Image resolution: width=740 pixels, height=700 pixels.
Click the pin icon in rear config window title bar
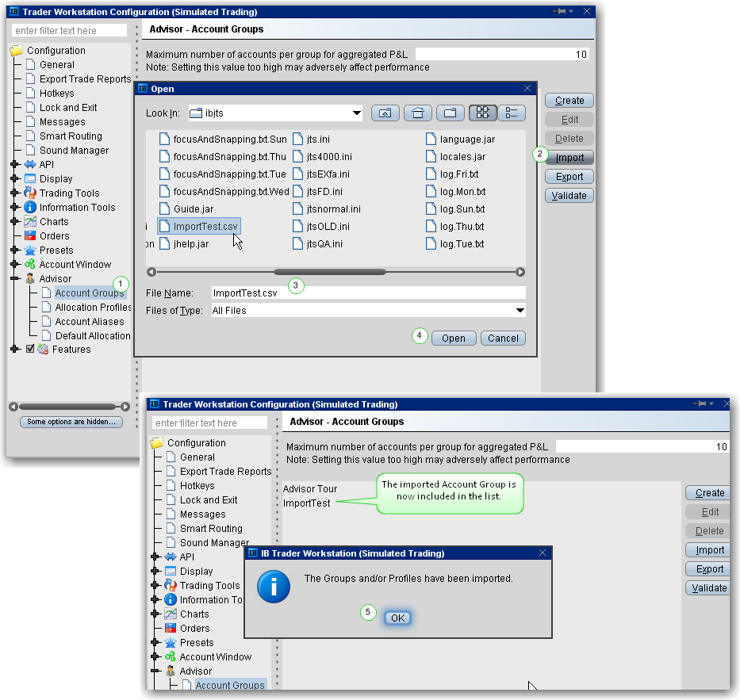click(561, 11)
